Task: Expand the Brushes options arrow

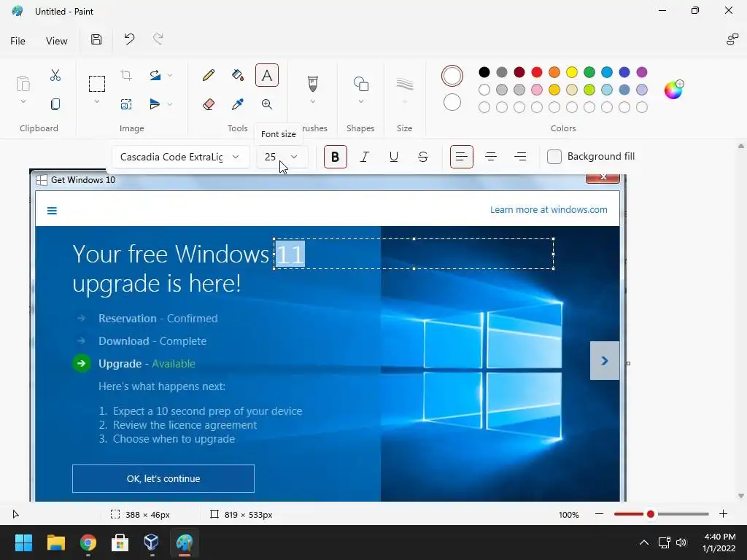Action: click(x=312, y=102)
